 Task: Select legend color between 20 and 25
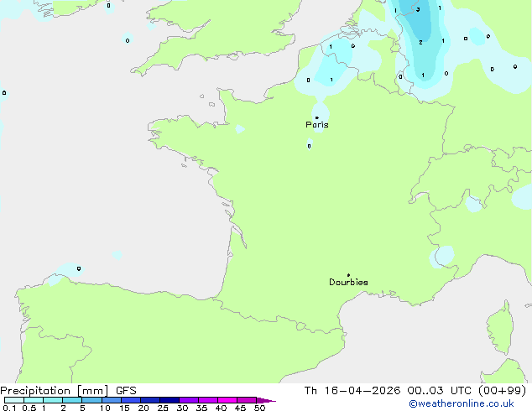coord(150,400)
